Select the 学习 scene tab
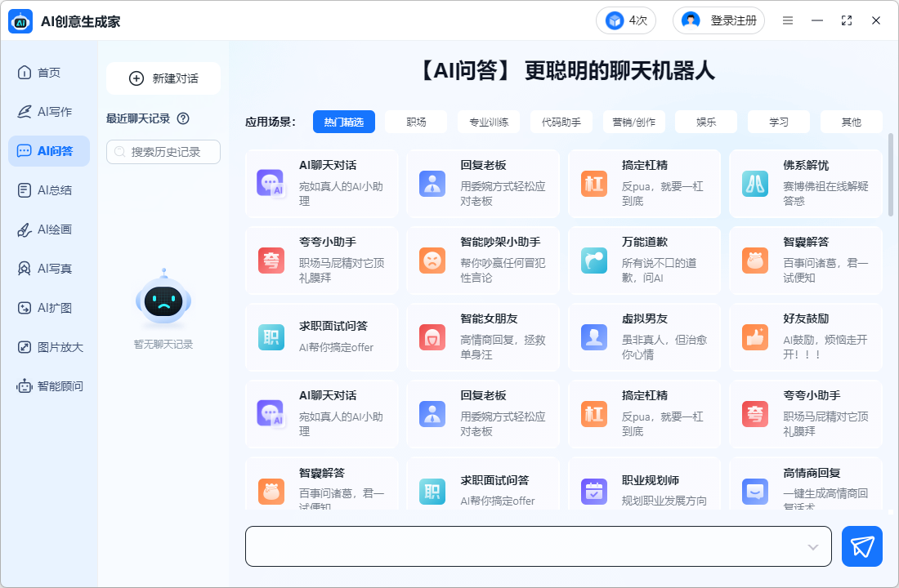 (x=779, y=122)
